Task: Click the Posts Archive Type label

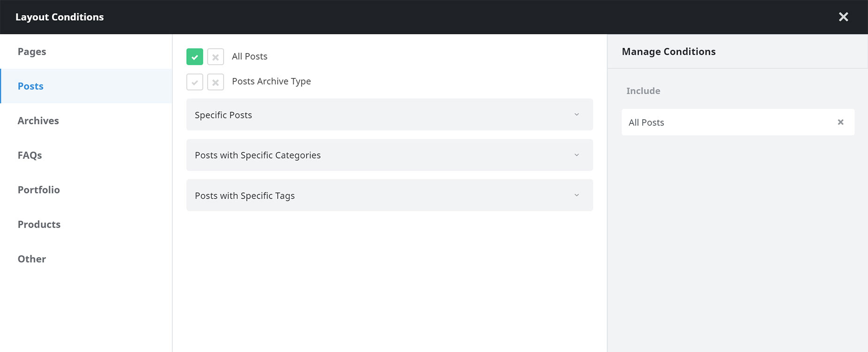Action: [271, 81]
